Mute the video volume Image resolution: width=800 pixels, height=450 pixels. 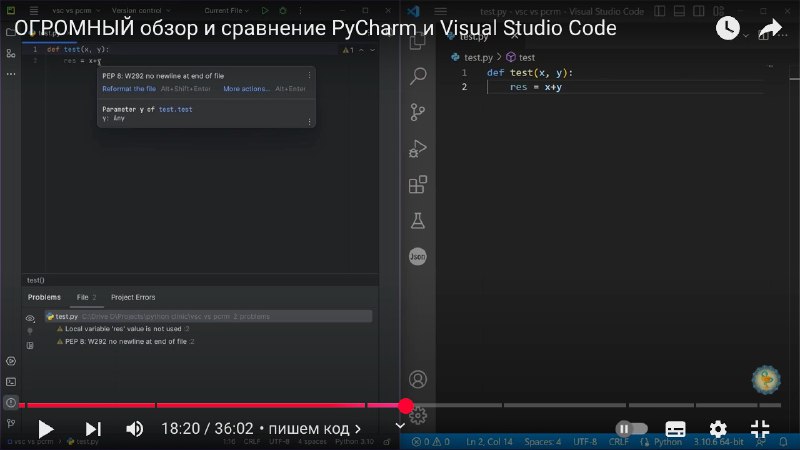pyautogui.click(x=134, y=429)
